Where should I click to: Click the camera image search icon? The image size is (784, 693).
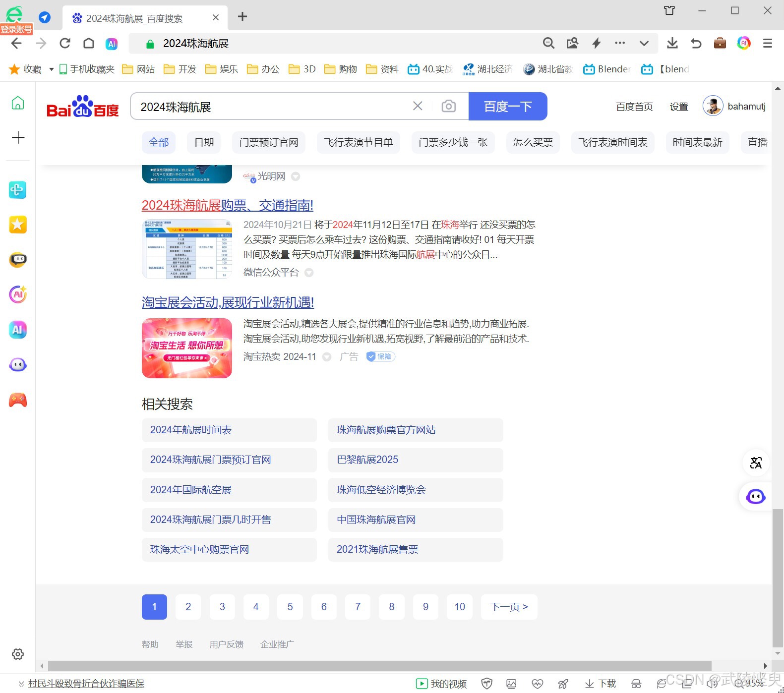[449, 106]
